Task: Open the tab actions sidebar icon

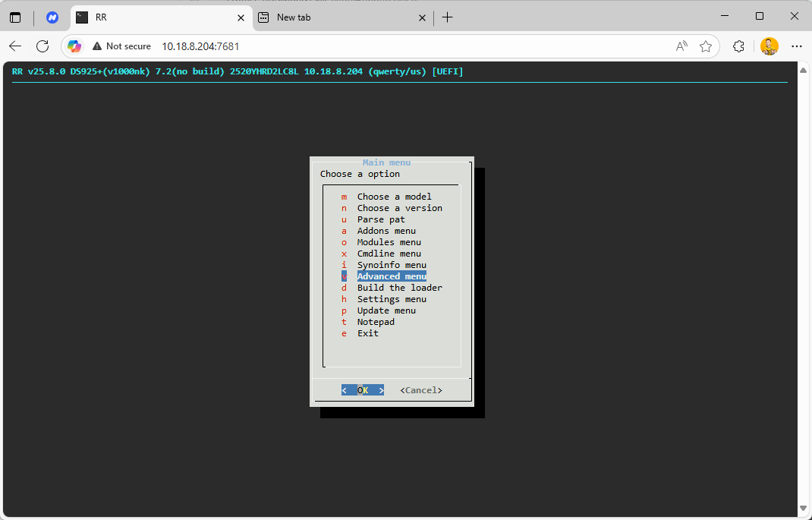Action: click(x=15, y=17)
